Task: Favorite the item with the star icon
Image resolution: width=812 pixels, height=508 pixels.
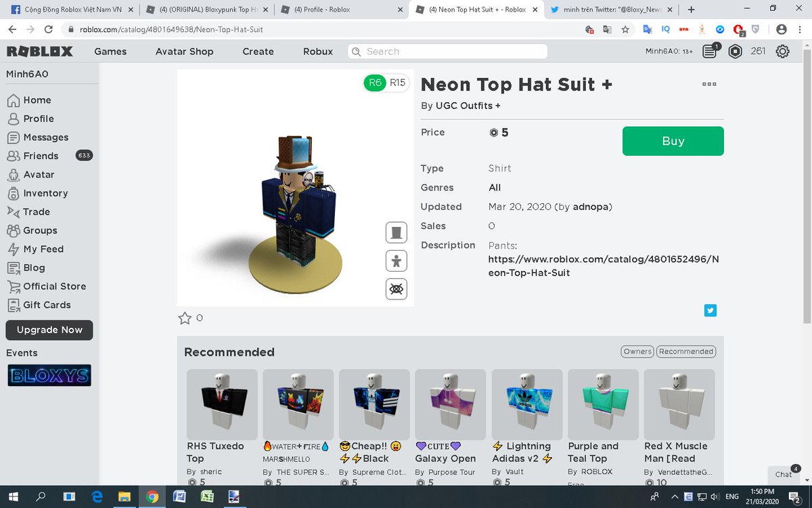Action: pos(185,318)
